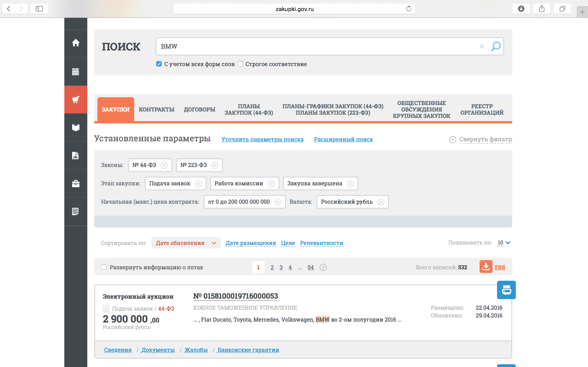The width and height of the screenshot is (588, 367).
Task: Clear the BMW search text with X
Action: (482, 46)
